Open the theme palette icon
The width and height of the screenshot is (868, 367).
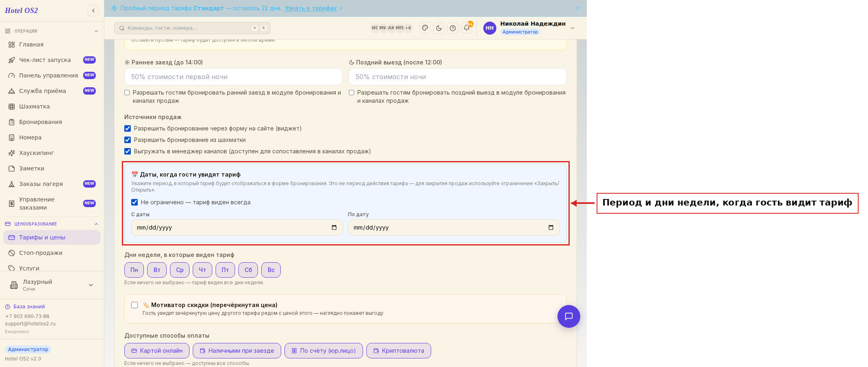pyautogui.click(x=425, y=28)
